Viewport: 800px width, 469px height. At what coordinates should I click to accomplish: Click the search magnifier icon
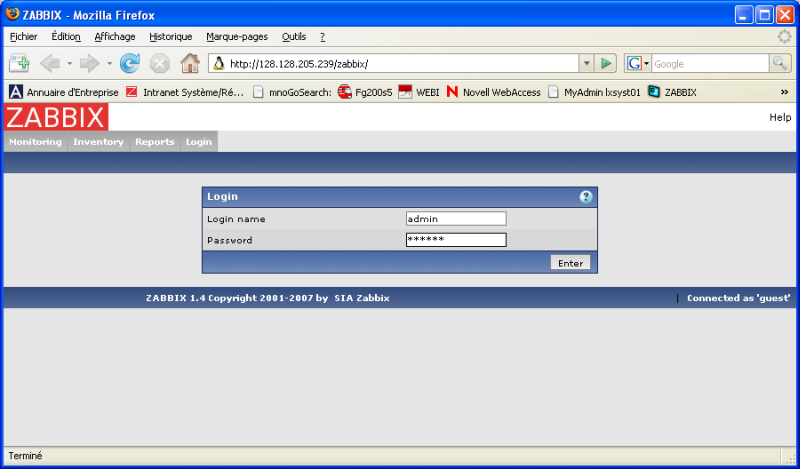780,63
